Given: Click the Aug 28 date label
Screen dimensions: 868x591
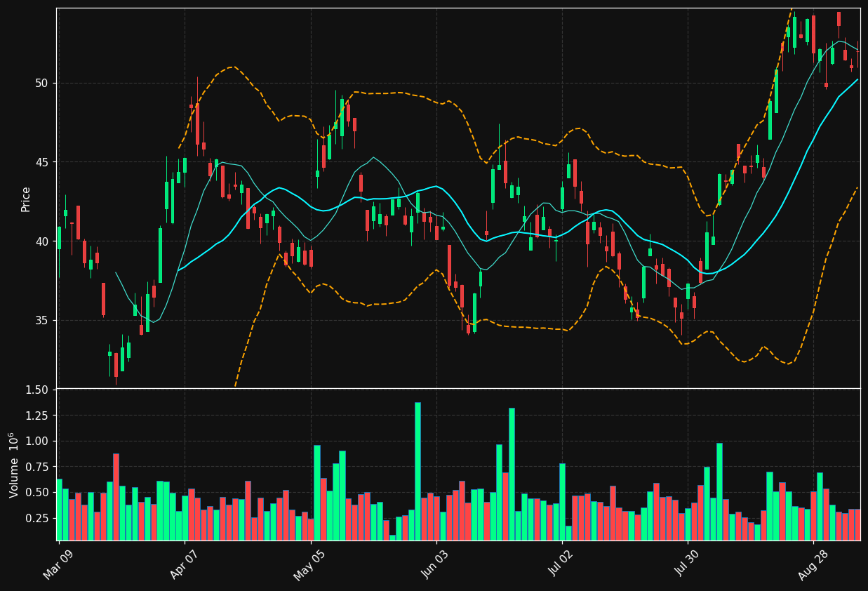Looking at the screenshot, I should click(811, 566).
